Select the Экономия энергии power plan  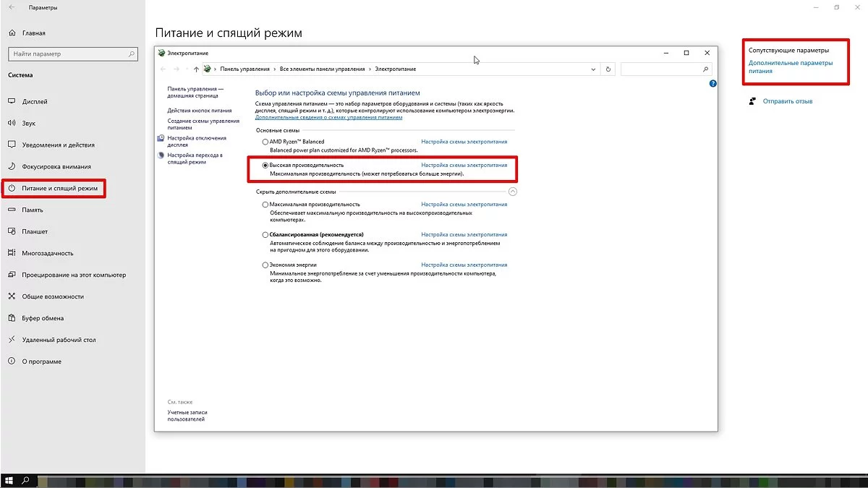pyautogui.click(x=265, y=265)
